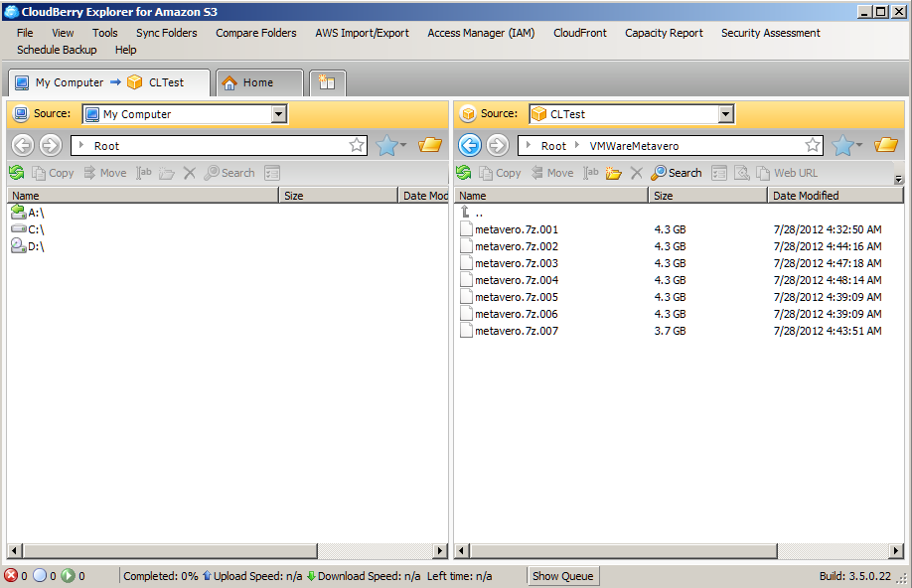Open the Tools menu

click(x=104, y=33)
